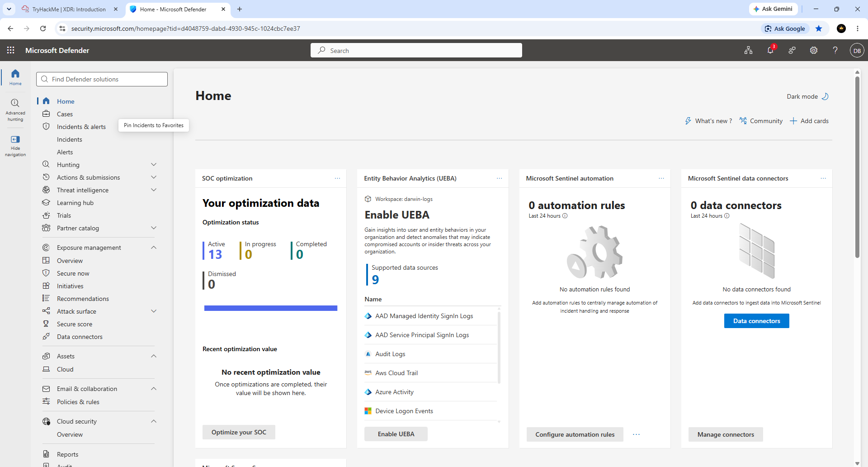Go to Home in the left rail

(x=15, y=77)
